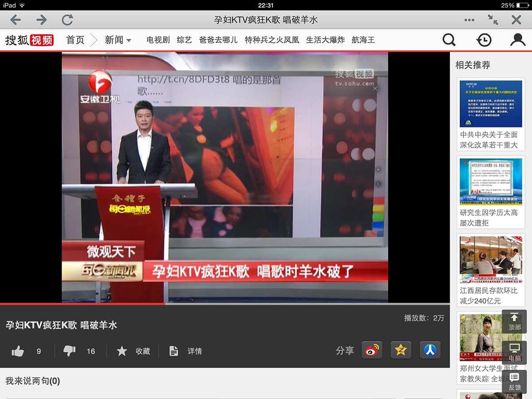Toggle fullscreen with the collapse arrows icon
Viewport: 532px width, 399px height.
point(493,20)
